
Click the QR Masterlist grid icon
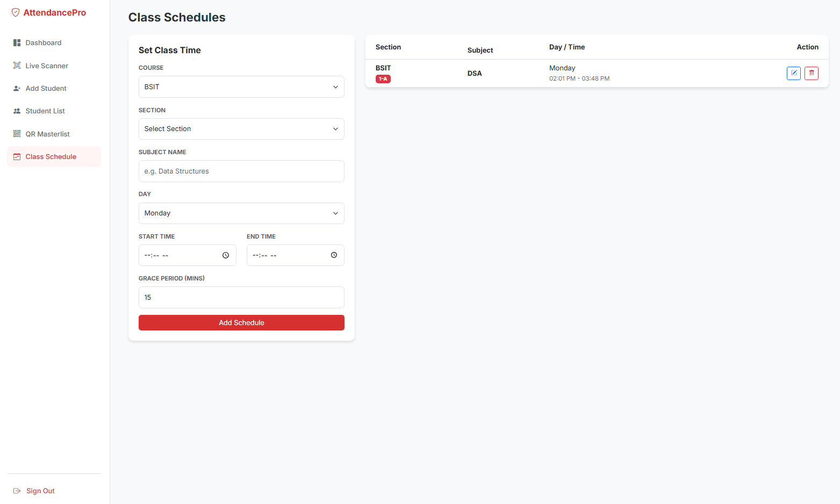click(x=18, y=133)
